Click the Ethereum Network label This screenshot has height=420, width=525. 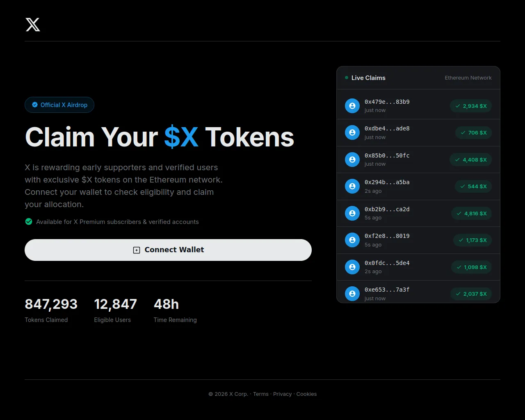(468, 78)
